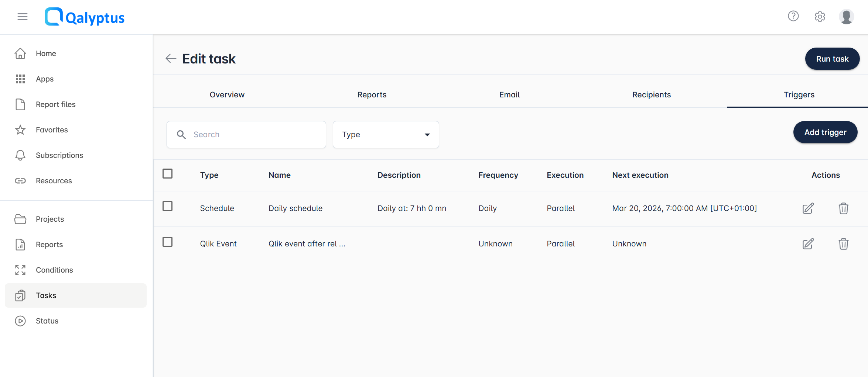This screenshot has width=868, height=377.
Task: Check the Schedule trigger row checkbox
Action: pos(168,206)
